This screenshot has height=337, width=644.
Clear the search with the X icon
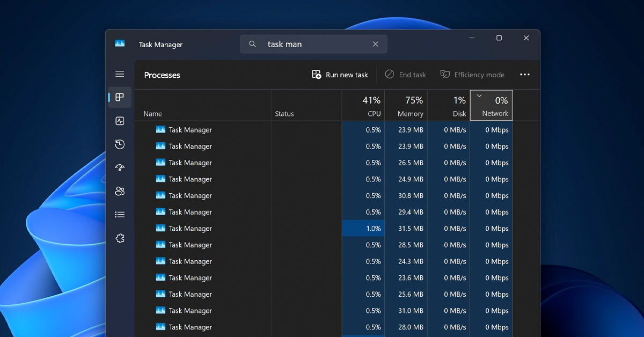coord(375,43)
